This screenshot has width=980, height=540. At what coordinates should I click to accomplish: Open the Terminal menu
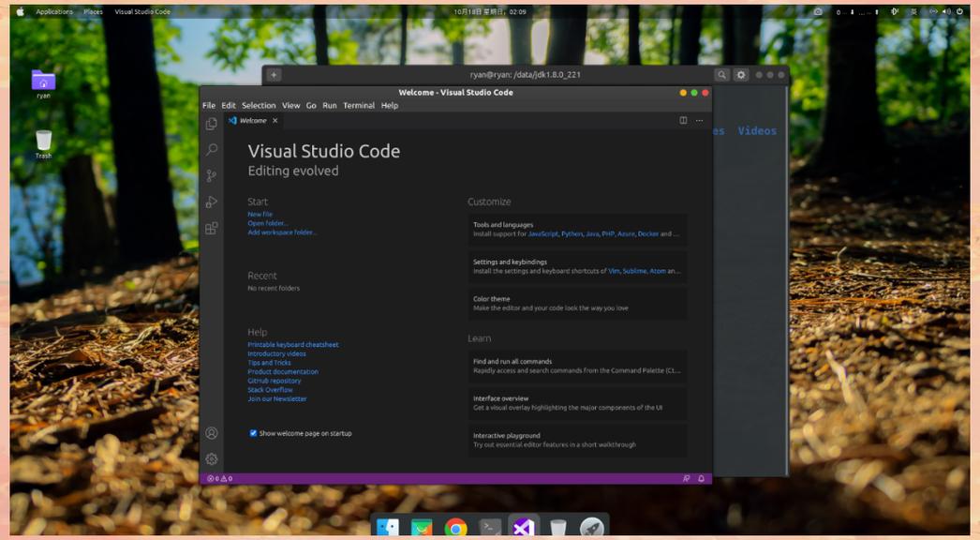tap(359, 105)
